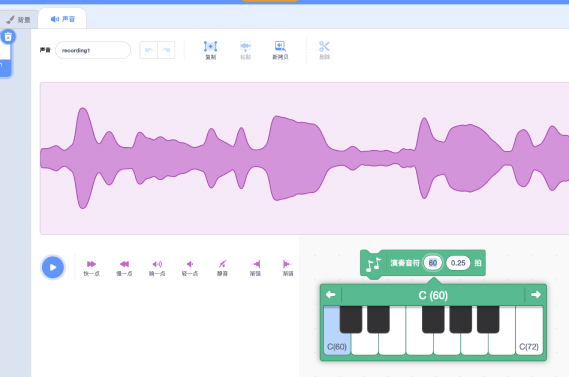Click the Copy (复制) tool icon
The width and height of the screenshot is (569, 377).
(x=210, y=50)
